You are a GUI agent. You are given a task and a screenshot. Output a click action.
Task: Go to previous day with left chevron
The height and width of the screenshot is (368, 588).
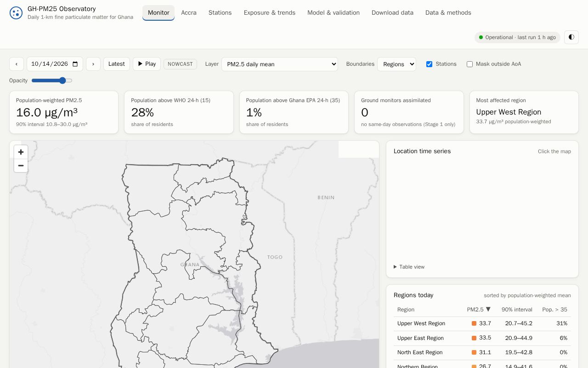click(x=17, y=64)
